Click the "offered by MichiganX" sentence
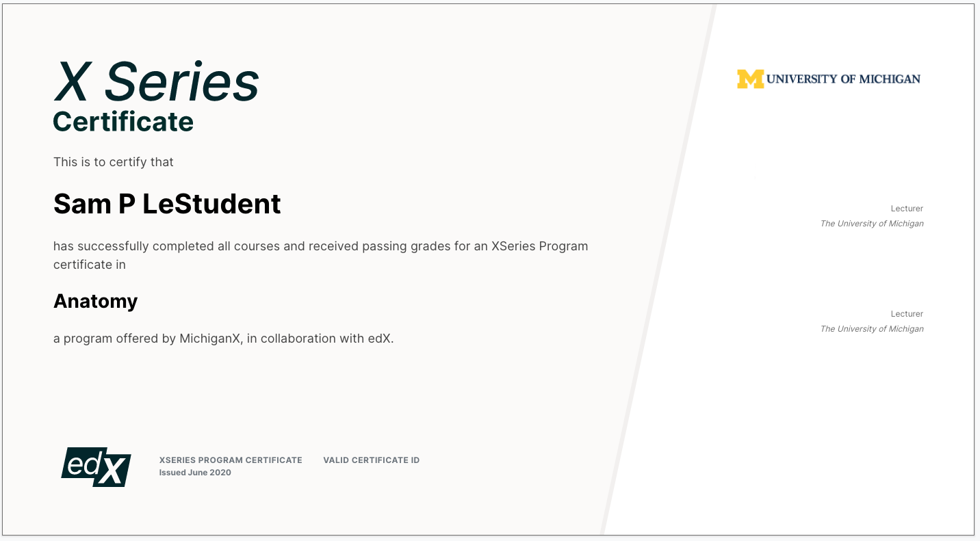The image size is (980, 541). point(223,339)
